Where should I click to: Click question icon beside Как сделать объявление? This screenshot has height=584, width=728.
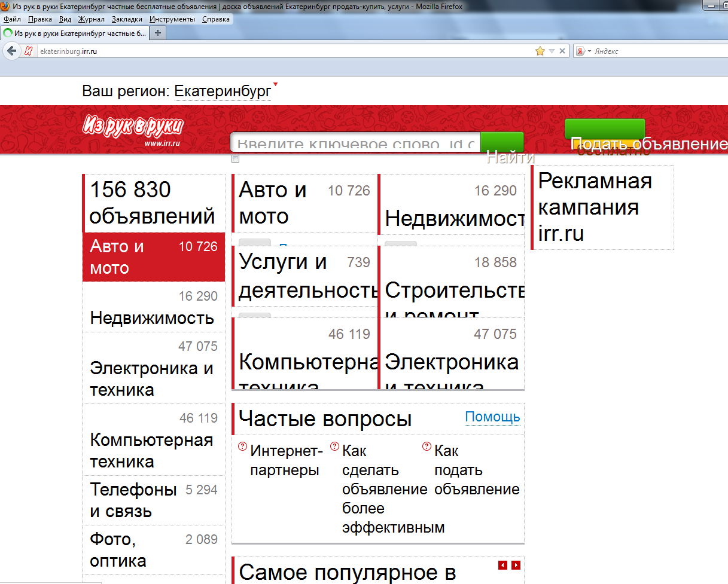[334, 446]
